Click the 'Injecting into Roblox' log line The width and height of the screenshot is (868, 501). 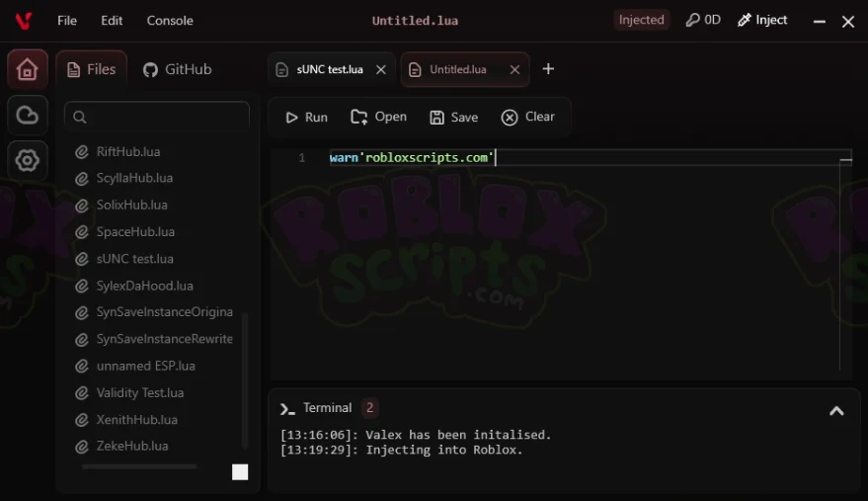[401, 450]
